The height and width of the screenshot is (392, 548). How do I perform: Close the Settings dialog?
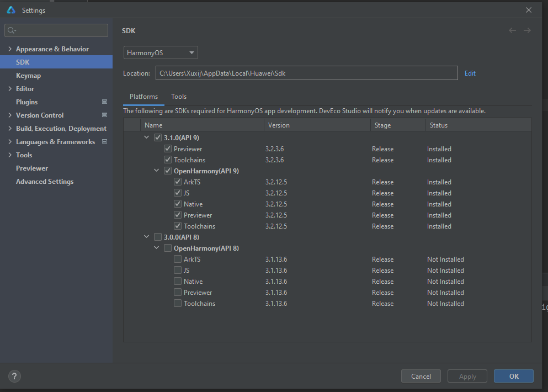[x=529, y=10]
